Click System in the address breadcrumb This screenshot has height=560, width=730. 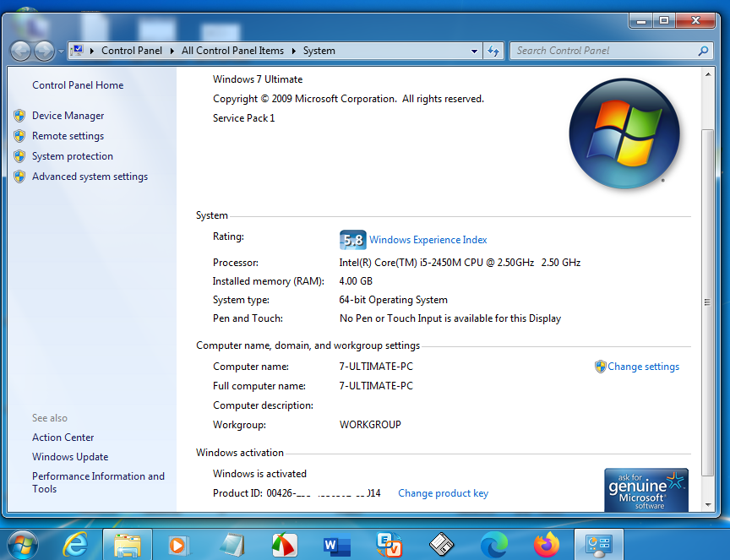tap(319, 51)
